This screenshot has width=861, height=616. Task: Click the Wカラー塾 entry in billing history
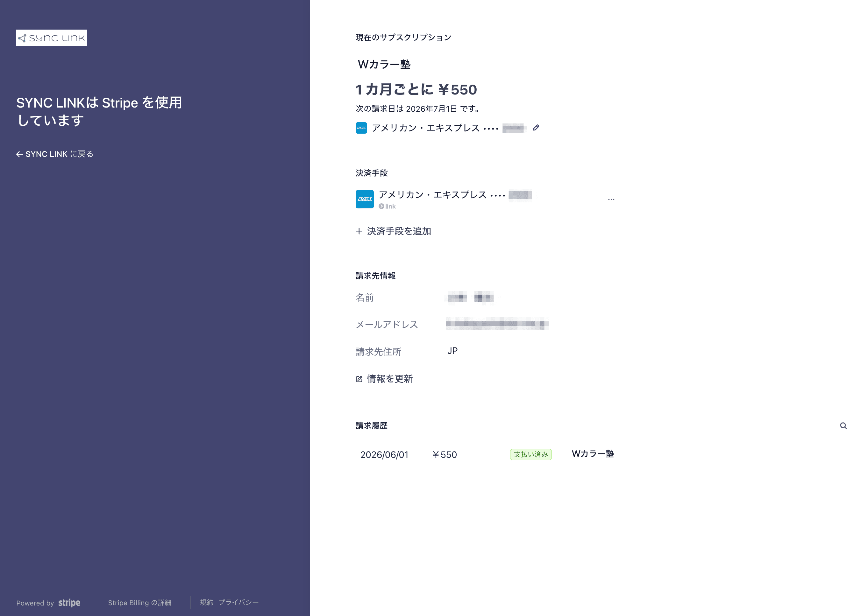pyautogui.click(x=593, y=454)
